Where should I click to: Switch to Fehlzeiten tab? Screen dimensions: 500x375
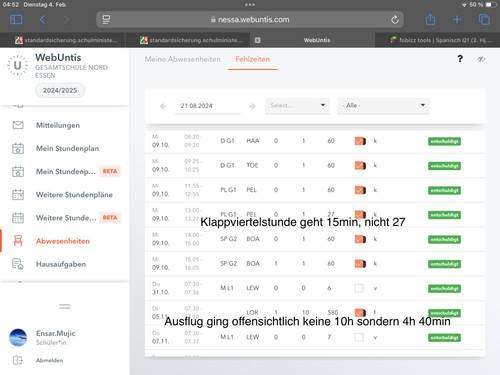click(x=253, y=59)
